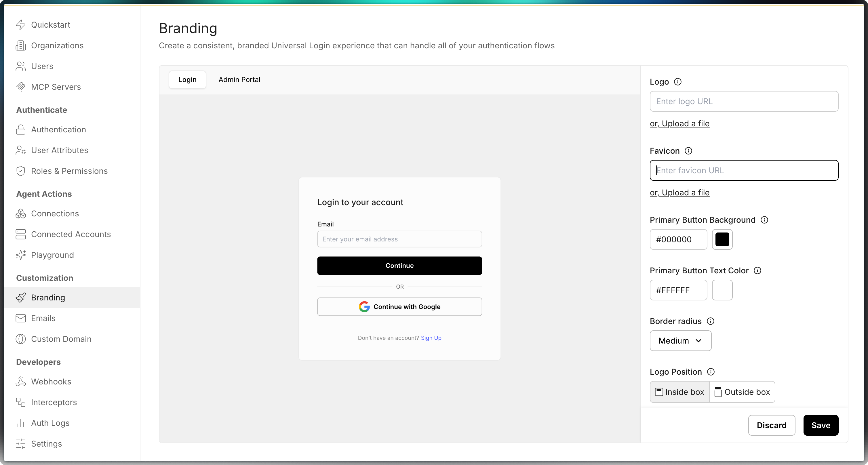Viewport: 868px width, 465px height.
Task: Click the Discard button
Action: click(771, 425)
